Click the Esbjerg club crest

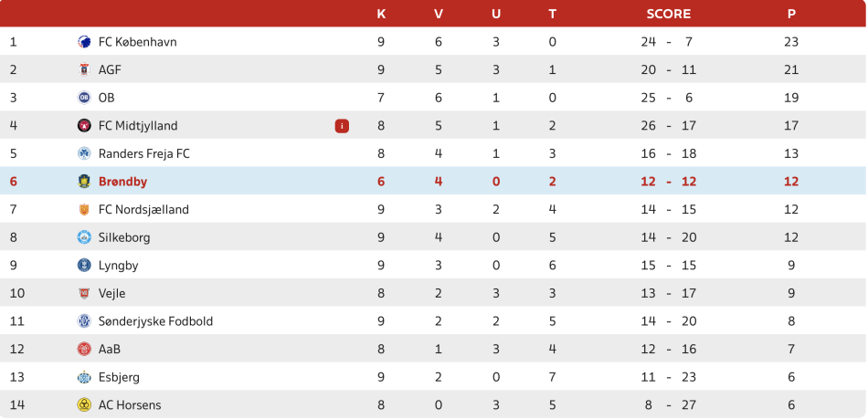(84, 377)
